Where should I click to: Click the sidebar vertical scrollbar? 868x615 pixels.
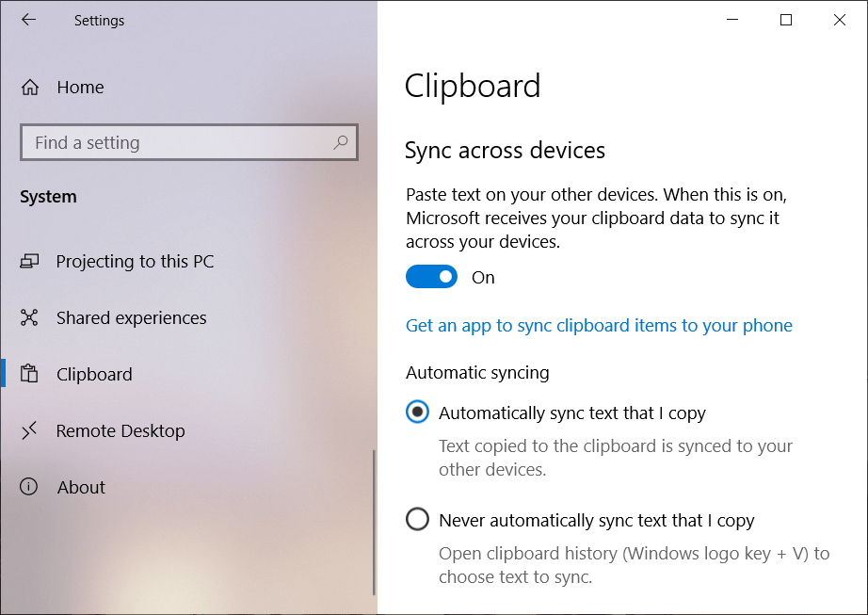click(374, 521)
